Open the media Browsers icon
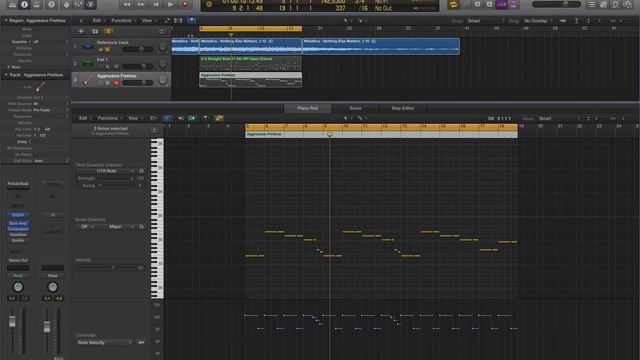 [x=628, y=4]
